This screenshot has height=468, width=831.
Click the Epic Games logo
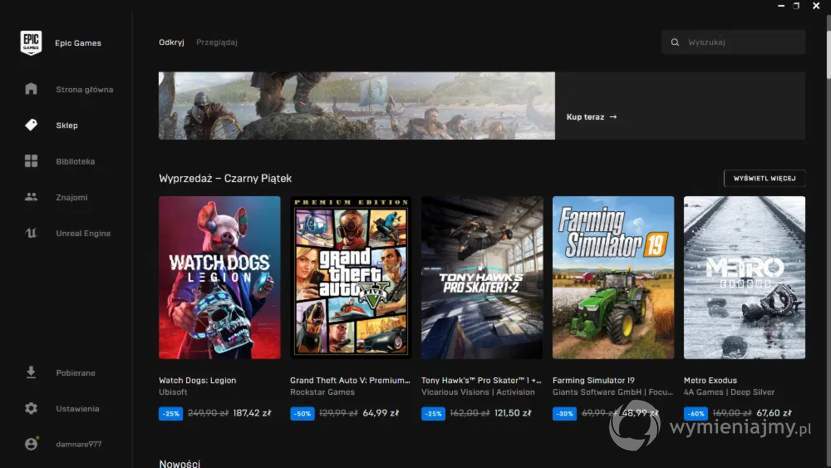[x=31, y=42]
